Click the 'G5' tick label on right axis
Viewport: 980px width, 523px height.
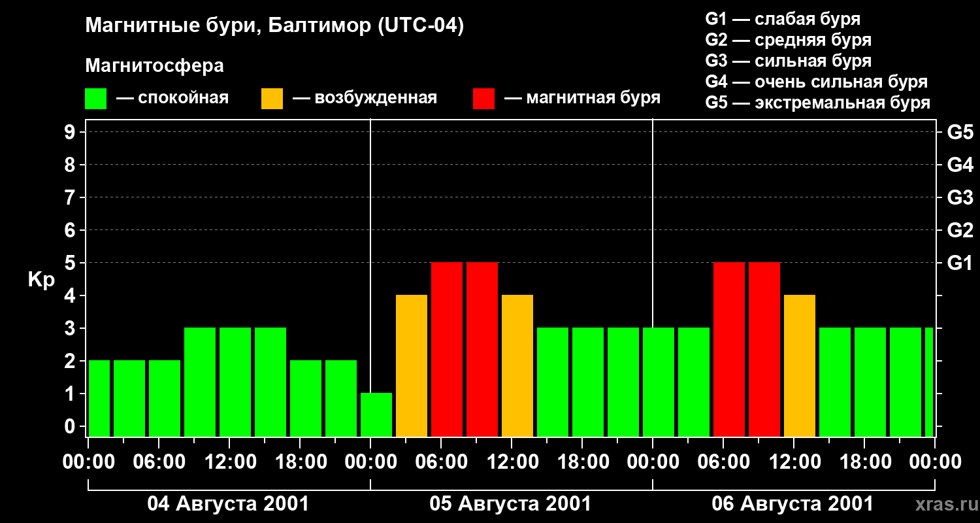(960, 132)
